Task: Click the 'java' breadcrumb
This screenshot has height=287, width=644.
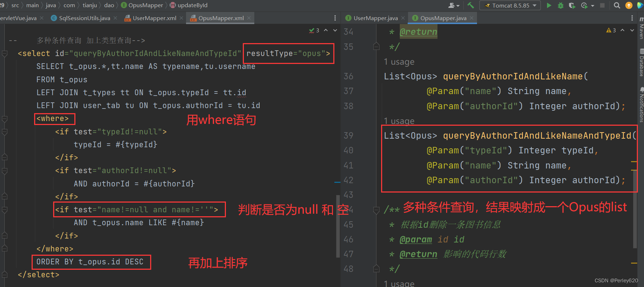Action: click(51, 5)
